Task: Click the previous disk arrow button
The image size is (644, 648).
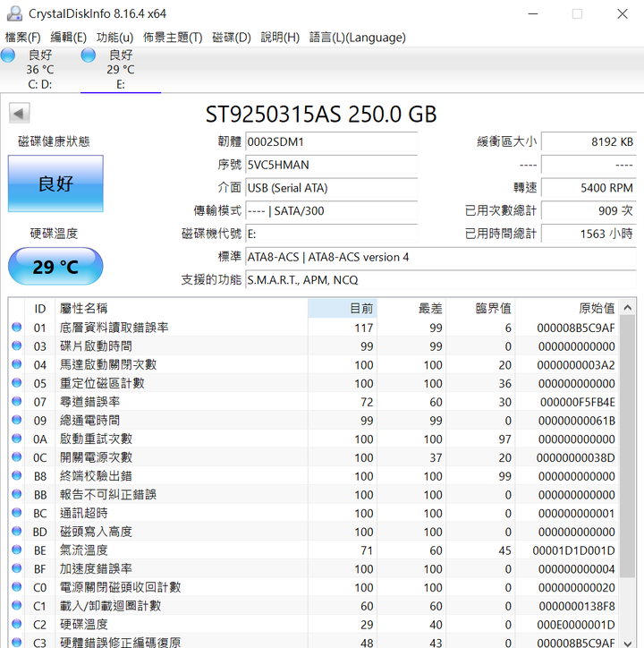Action: click(x=19, y=113)
